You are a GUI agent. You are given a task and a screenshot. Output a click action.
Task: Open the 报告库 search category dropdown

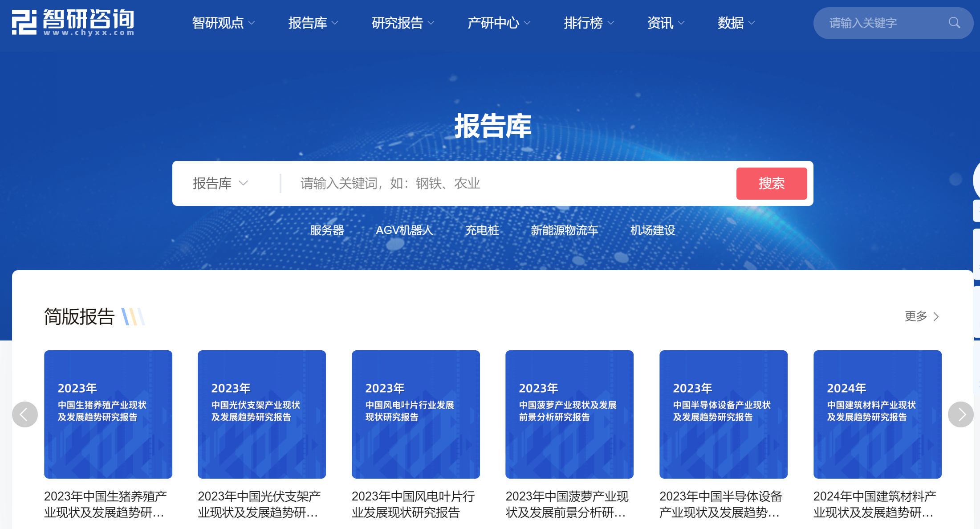220,183
